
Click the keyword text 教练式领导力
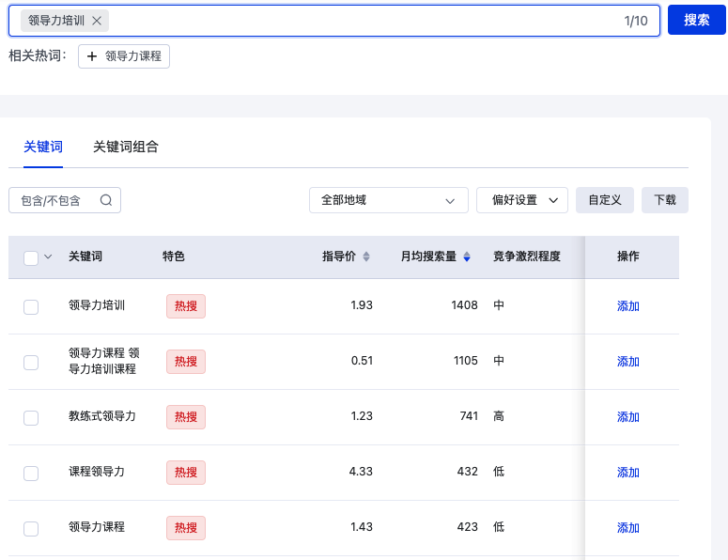point(102,416)
